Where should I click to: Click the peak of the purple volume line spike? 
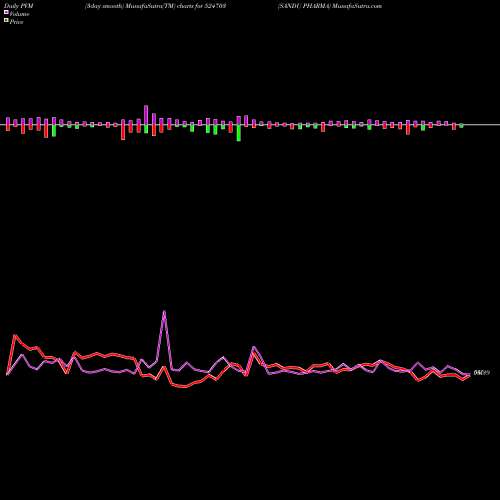164,312
